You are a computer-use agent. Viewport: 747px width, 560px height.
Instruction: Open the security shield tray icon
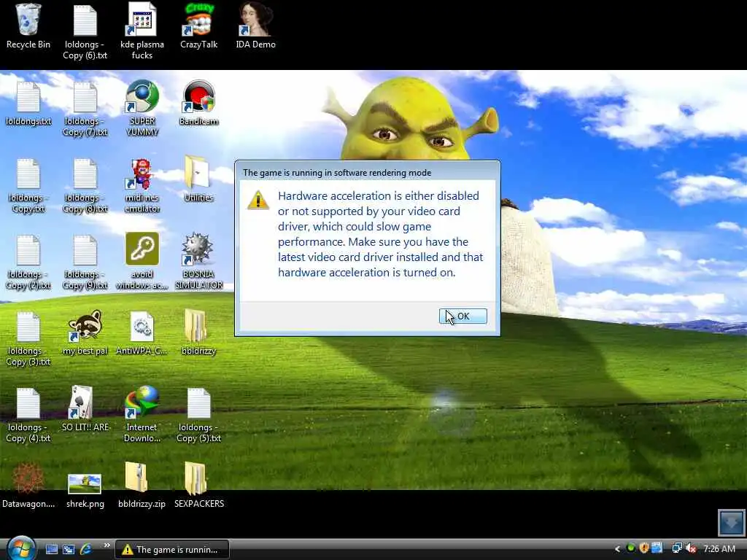click(x=644, y=548)
